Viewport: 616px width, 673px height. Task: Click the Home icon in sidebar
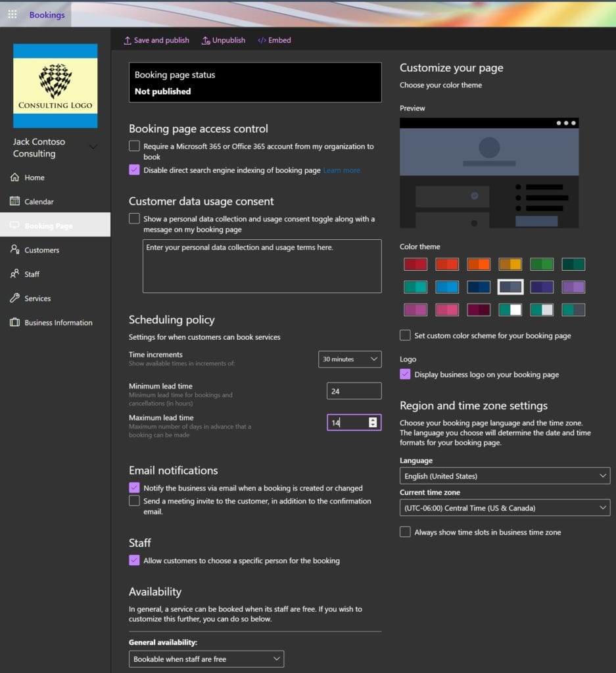[14, 177]
